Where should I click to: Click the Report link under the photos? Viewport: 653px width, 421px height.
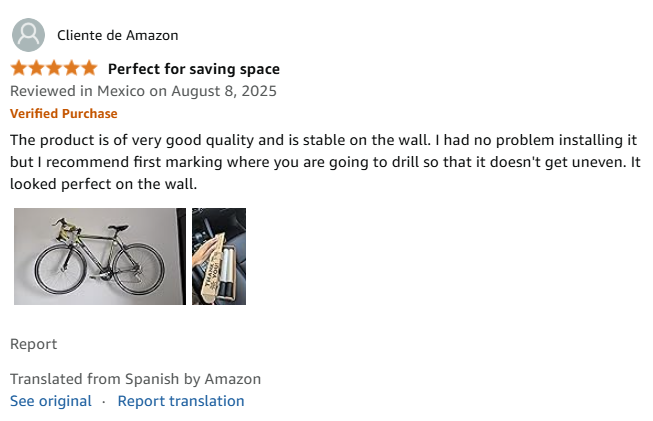click(33, 344)
